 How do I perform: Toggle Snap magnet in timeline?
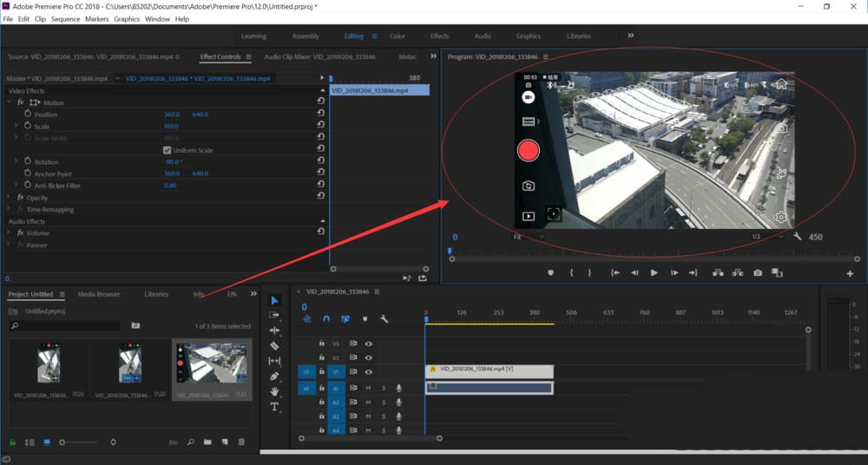[x=326, y=319]
